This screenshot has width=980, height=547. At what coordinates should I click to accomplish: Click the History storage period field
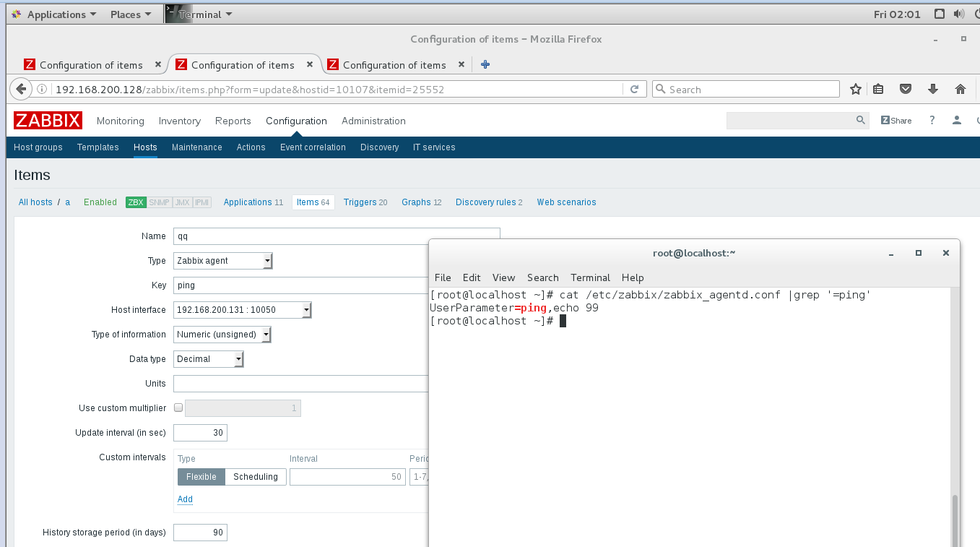pos(200,533)
